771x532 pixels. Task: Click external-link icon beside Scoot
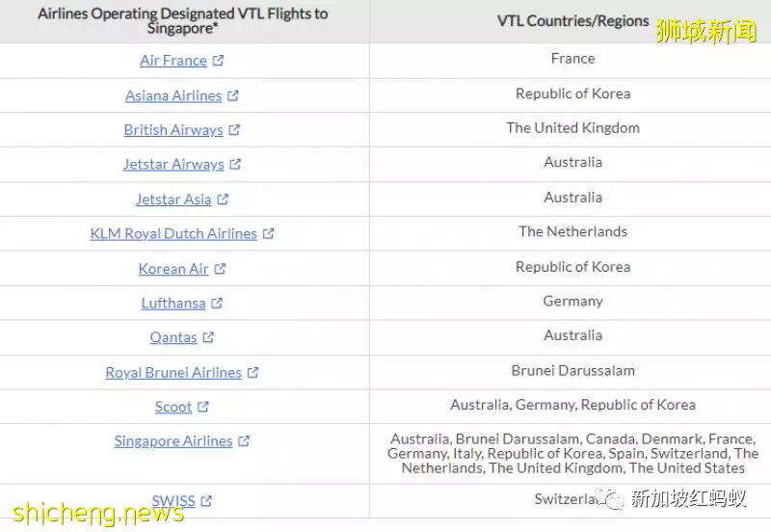[x=203, y=407]
